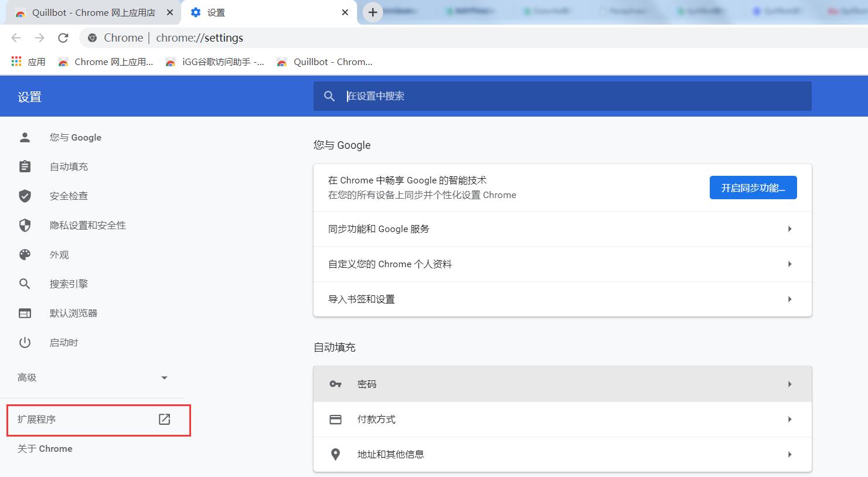Image resolution: width=868 pixels, height=477 pixels.
Task: Click the 开启同步功能 button
Action: tap(753, 188)
